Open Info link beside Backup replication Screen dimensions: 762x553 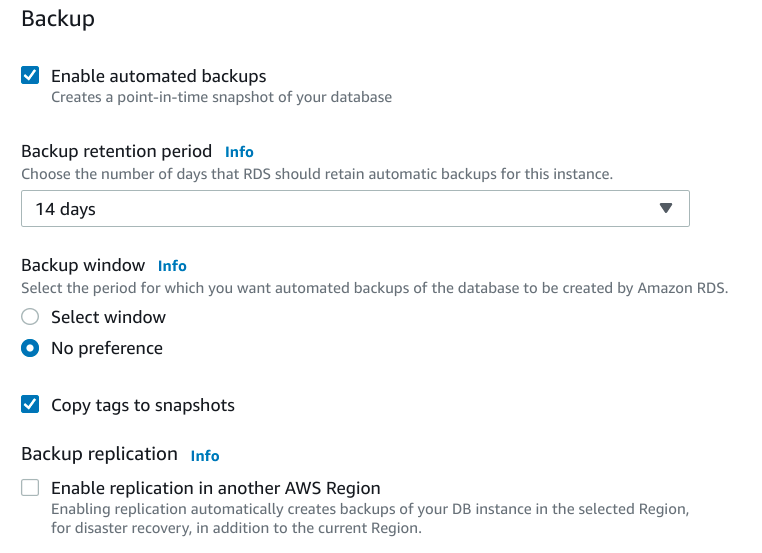click(x=205, y=455)
